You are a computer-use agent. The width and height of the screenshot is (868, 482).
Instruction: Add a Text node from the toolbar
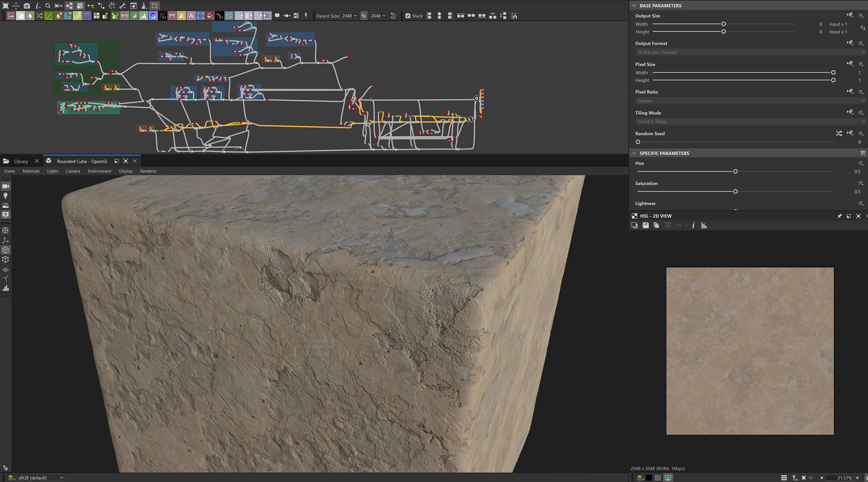191,16
